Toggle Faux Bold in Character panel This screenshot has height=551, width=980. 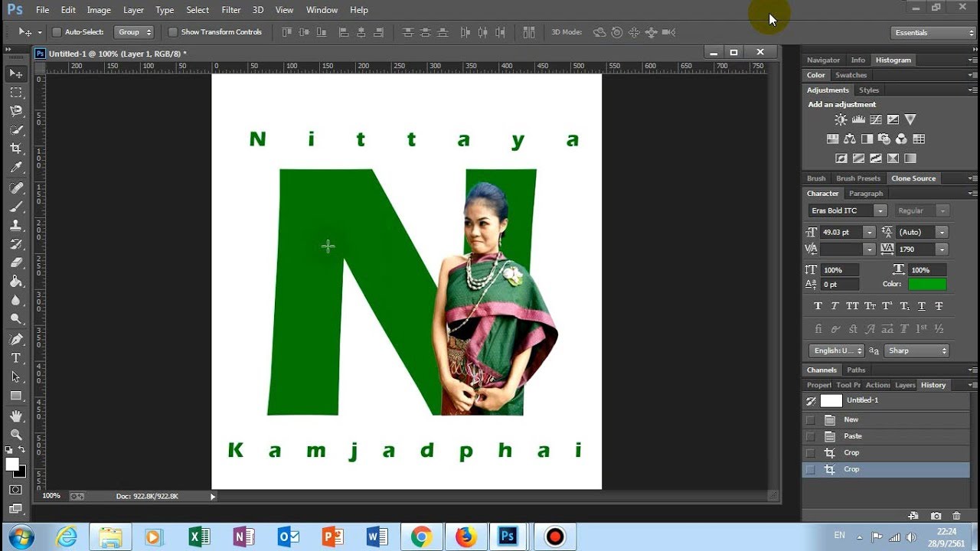pos(818,306)
